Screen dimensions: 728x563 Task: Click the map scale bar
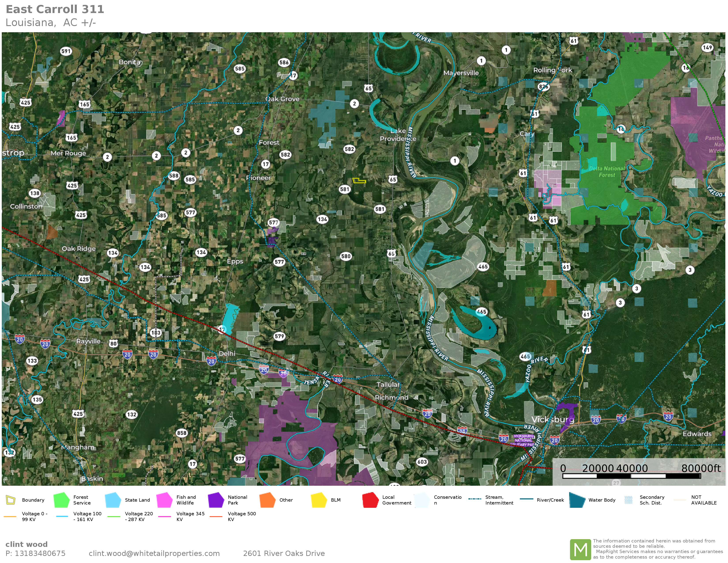631,476
